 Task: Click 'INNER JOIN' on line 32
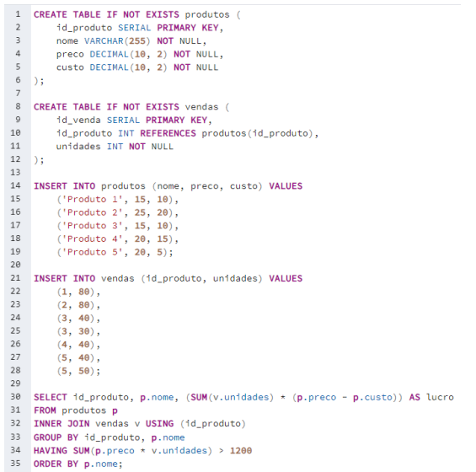click(x=62, y=424)
